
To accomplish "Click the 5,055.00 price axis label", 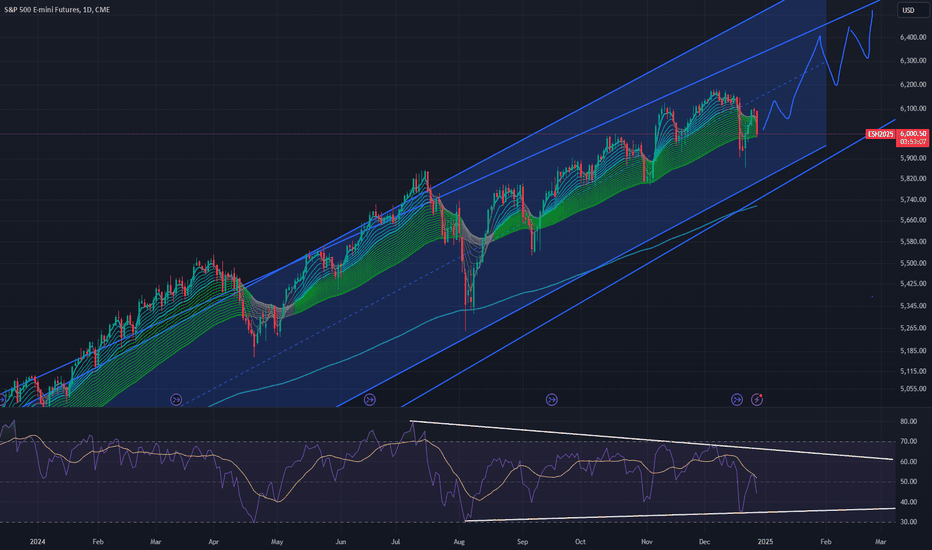I will click(913, 389).
